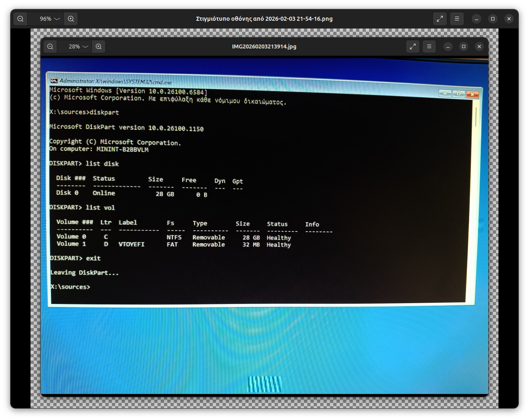Click the cmd.exe window minimize button
This screenshot has height=420, width=529.
tap(445, 94)
